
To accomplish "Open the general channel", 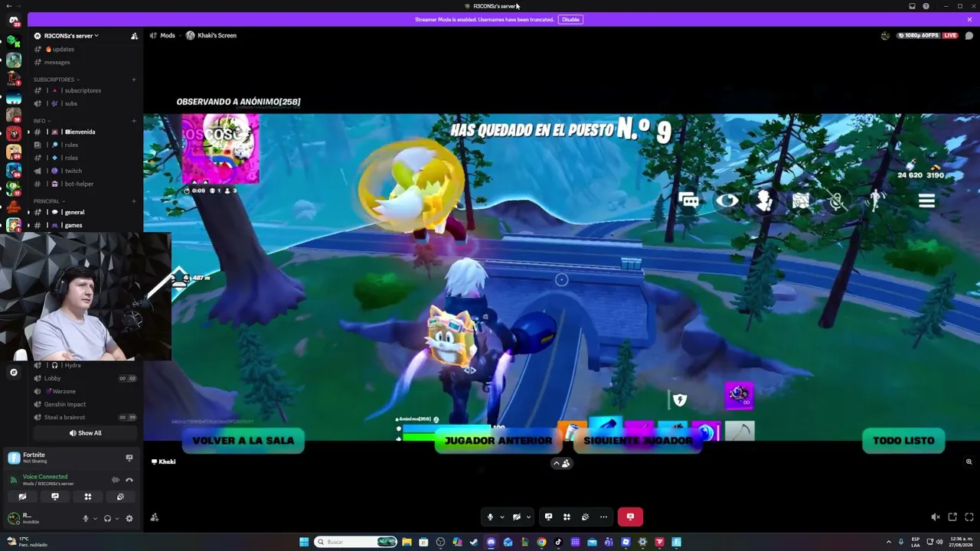I will coord(86,212).
